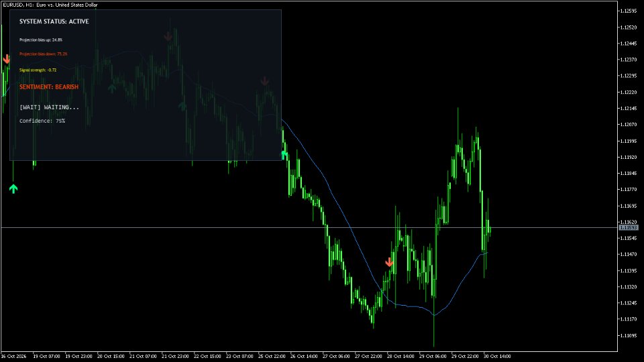Click the 1.12520 price scale label
The height and width of the screenshot is (362, 644).
click(x=628, y=27)
